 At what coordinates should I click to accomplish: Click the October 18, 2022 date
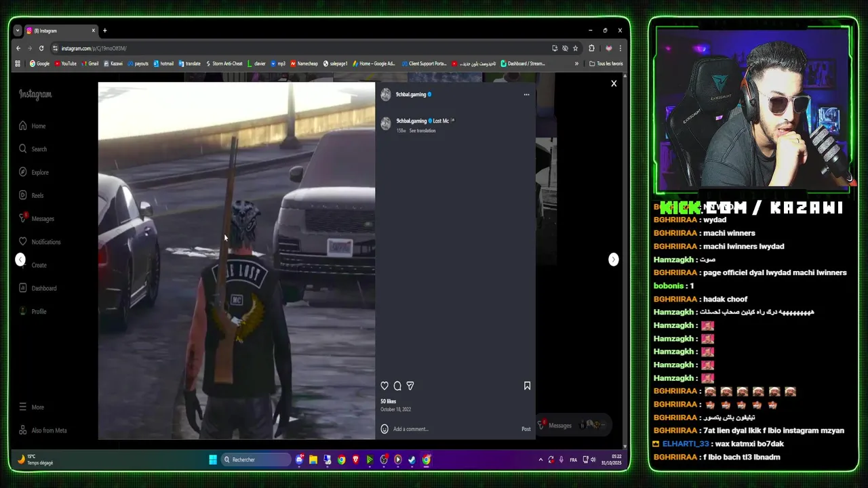(x=395, y=409)
